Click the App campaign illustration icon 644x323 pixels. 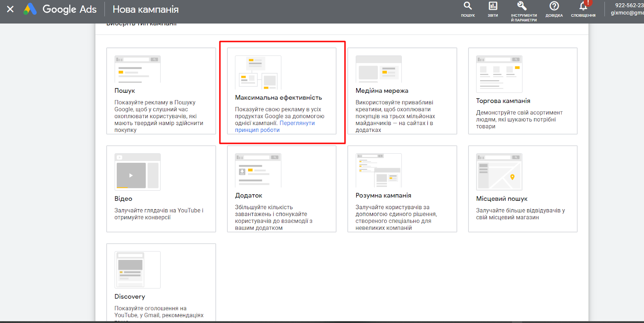[258, 170]
